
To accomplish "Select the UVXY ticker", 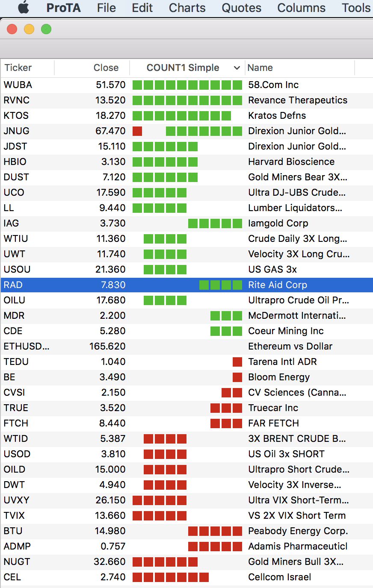I will [x=16, y=500].
